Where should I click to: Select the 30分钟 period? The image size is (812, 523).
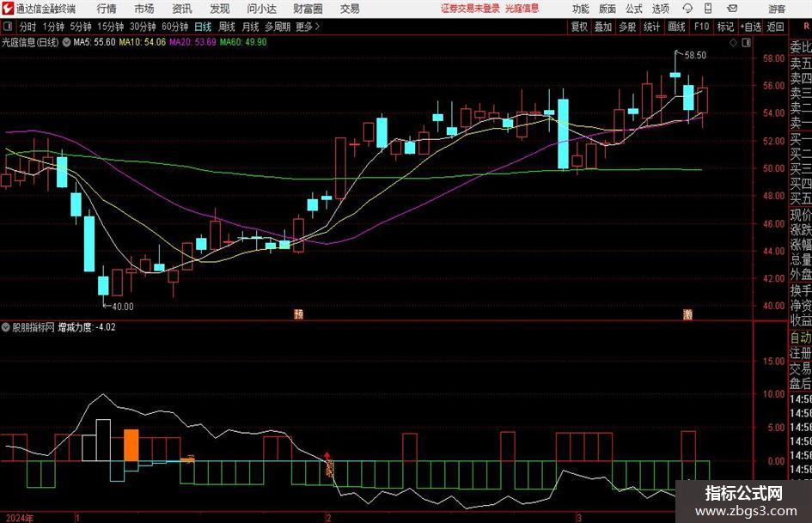click(143, 27)
